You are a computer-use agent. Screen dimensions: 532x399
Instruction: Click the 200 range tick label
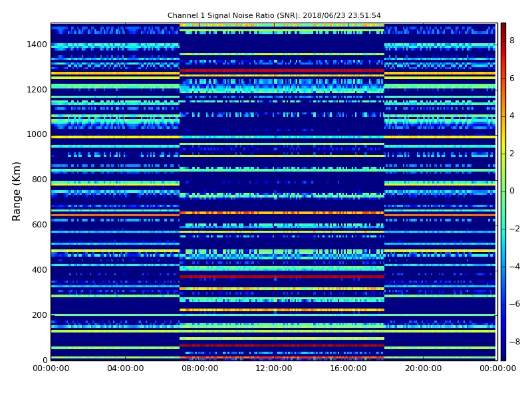[x=39, y=315]
